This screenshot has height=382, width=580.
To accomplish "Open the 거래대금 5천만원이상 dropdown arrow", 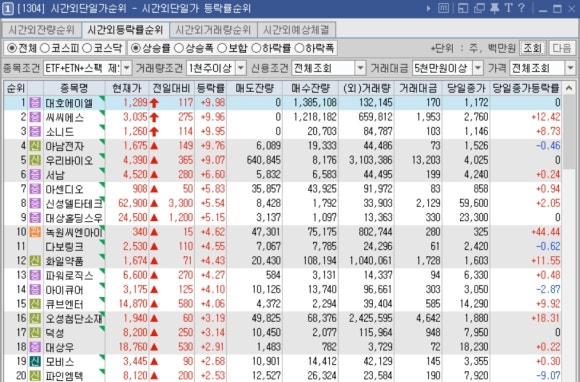I will 478,68.
